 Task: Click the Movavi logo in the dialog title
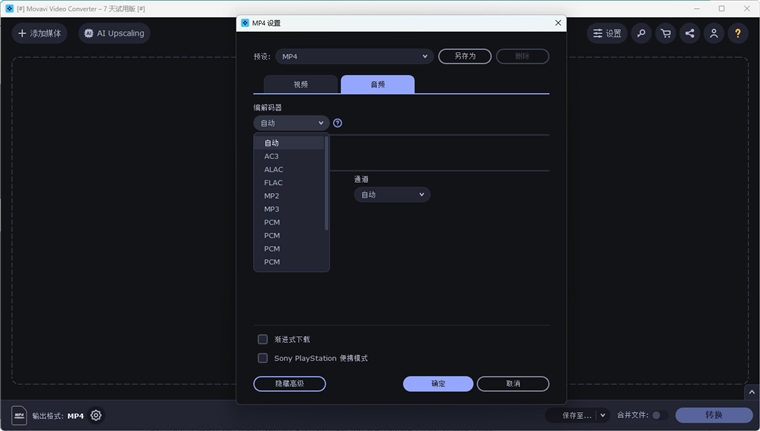(x=245, y=23)
